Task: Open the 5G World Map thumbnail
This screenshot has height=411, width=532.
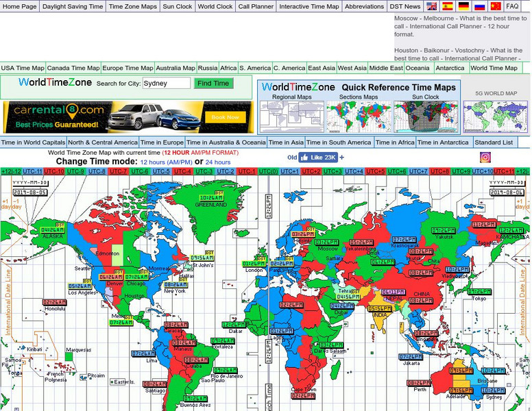Action: pos(496,116)
